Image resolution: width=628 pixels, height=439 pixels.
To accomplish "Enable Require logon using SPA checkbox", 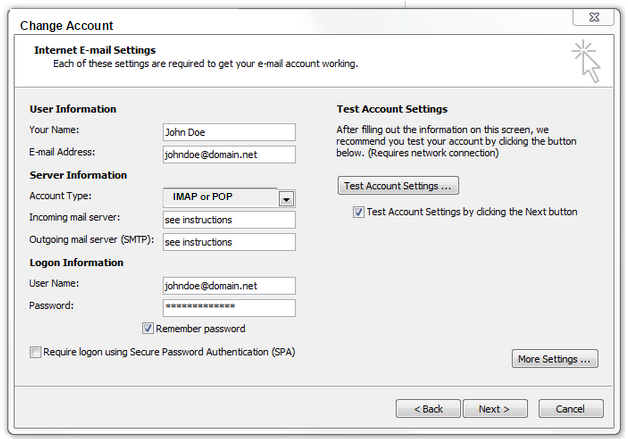I will [x=35, y=352].
